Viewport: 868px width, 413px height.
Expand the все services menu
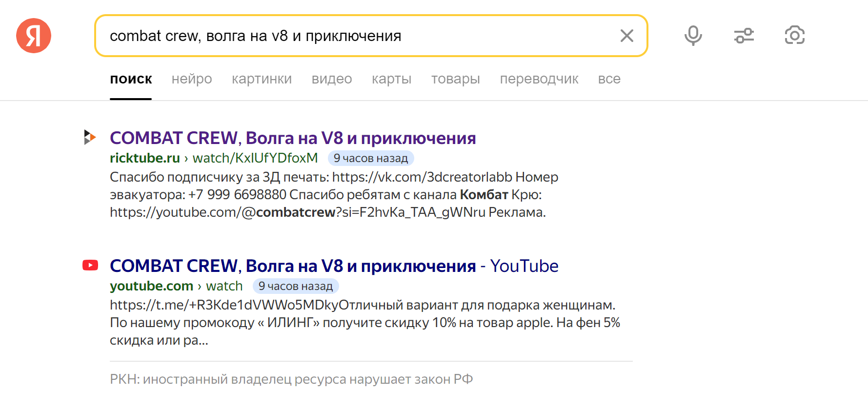click(x=609, y=79)
